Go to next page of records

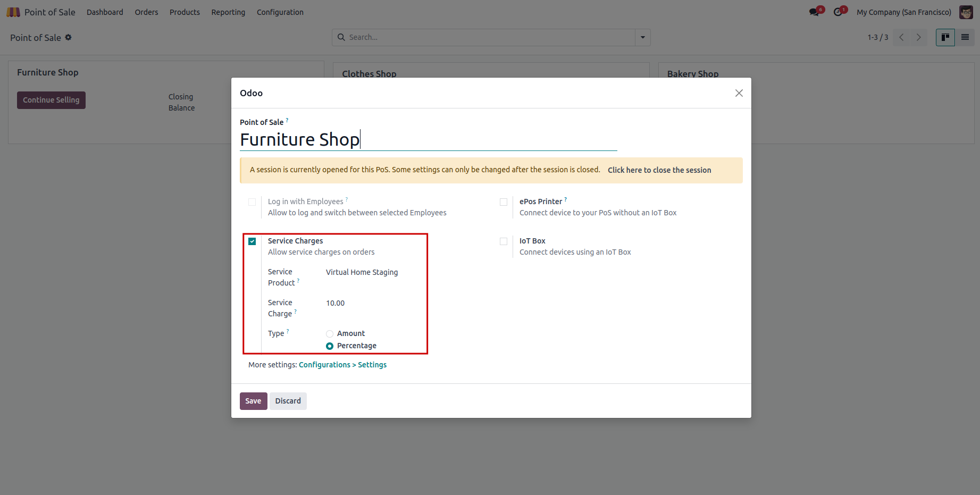(918, 37)
